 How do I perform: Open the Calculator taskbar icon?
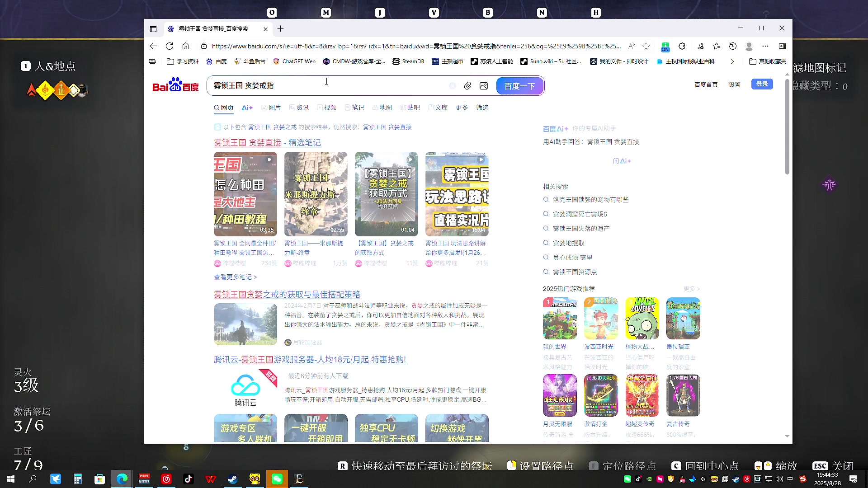(x=78, y=479)
